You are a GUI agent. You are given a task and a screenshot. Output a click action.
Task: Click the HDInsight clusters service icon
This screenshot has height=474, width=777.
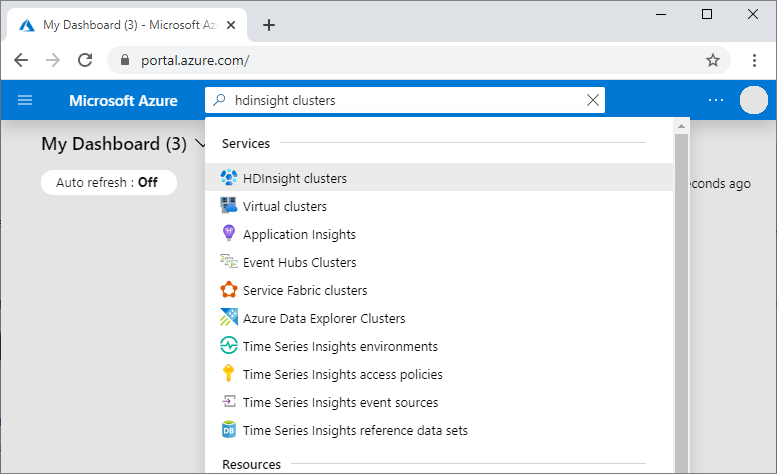pos(228,178)
